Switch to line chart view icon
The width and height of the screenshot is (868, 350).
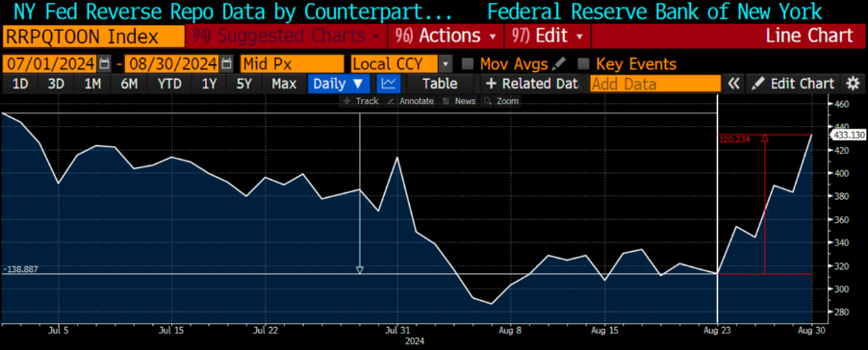click(x=389, y=84)
